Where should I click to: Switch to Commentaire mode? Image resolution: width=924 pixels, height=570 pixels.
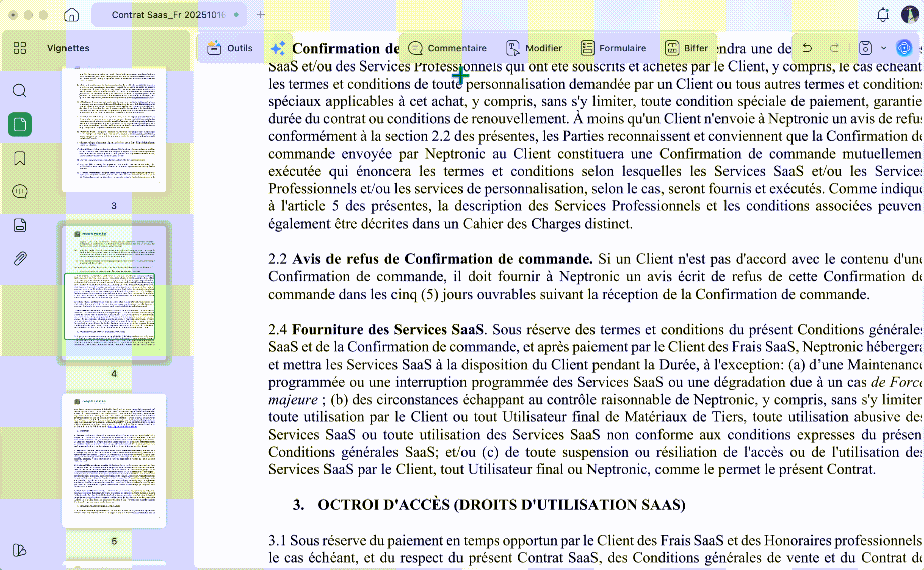[447, 48]
